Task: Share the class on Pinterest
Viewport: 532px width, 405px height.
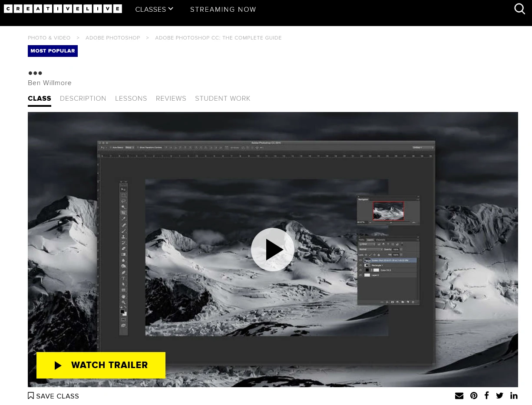Action: click(x=474, y=396)
